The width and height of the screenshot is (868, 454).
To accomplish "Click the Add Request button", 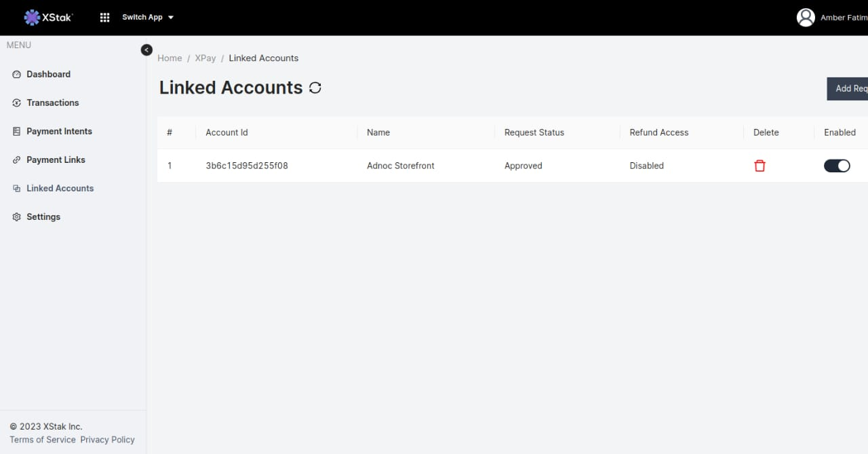I will (x=849, y=88).
